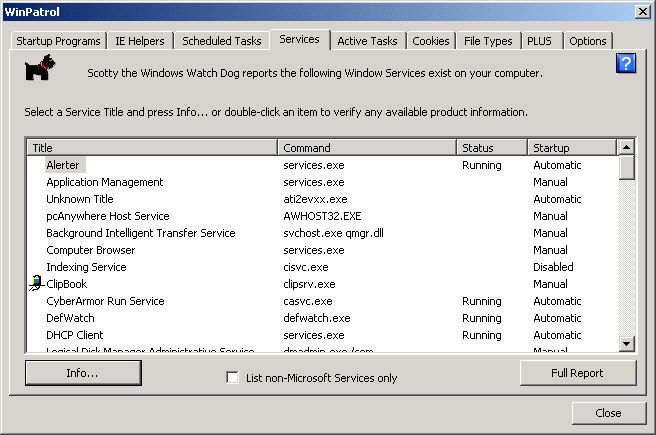Click the Running status of Alerter
Screen dimensions: 656x435
coord(482,165)
